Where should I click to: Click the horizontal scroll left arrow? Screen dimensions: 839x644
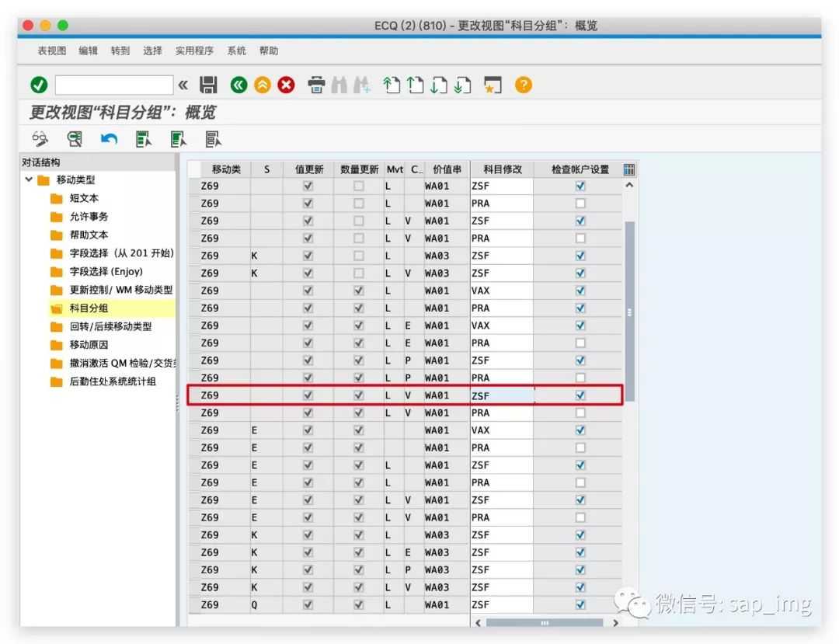click(478, 622)
